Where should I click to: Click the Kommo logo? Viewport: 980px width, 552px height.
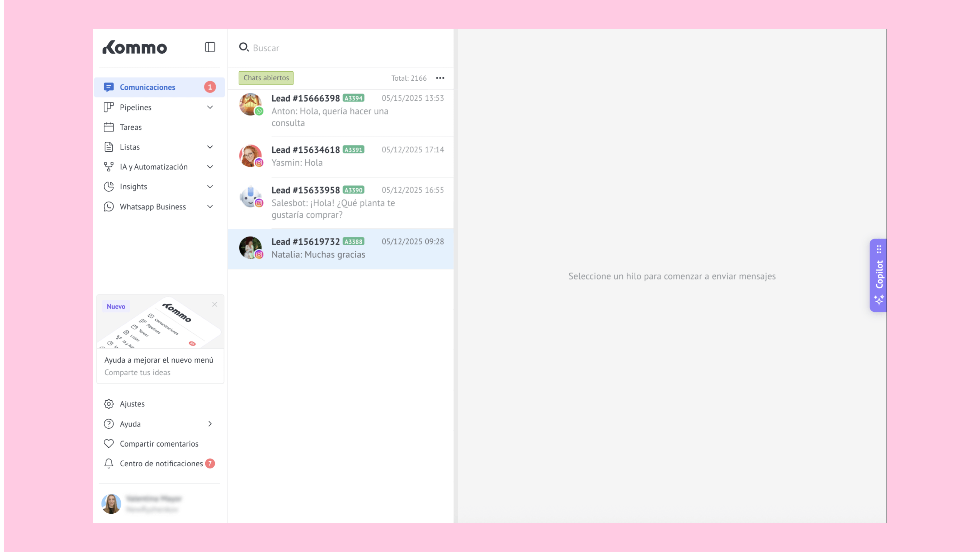pos(135,48)
